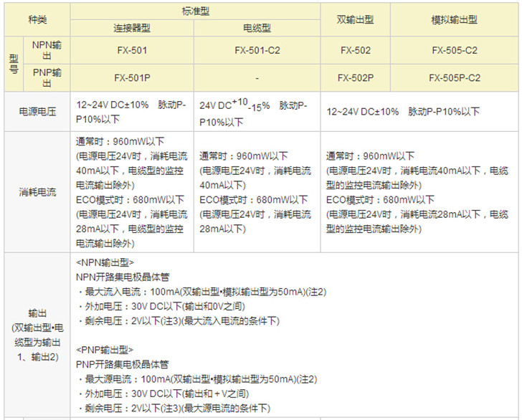Select model FX-505-C2 cell
This screenshot has height=420, width=522.
[454, 50]
